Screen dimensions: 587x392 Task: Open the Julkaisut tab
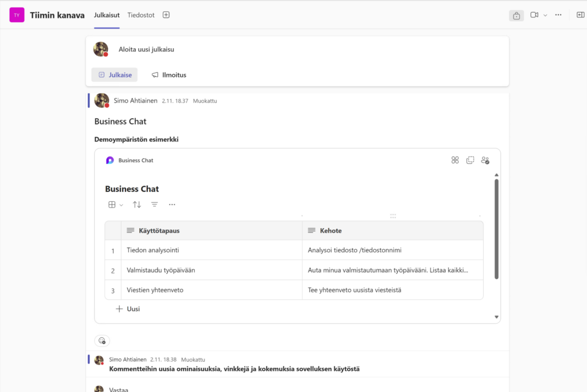(x=107, y=15)
